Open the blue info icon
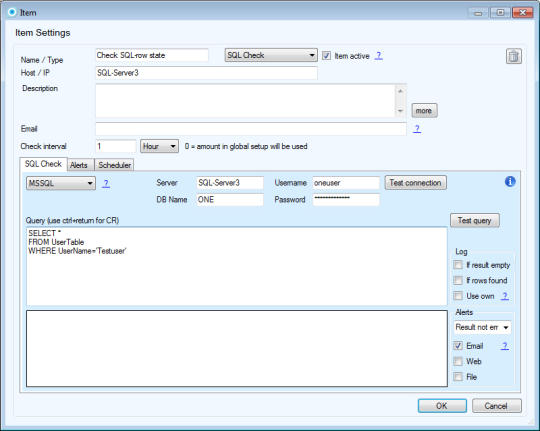Screen dimensions: 540x431 point(510,181)
